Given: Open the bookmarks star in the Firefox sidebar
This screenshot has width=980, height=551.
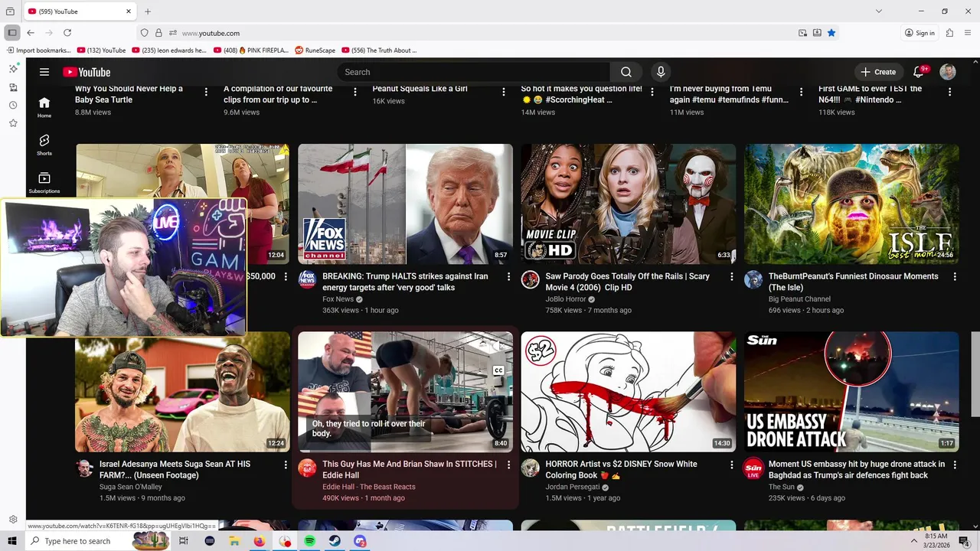Looking at the screenshot, I should [x=13, y=123].
